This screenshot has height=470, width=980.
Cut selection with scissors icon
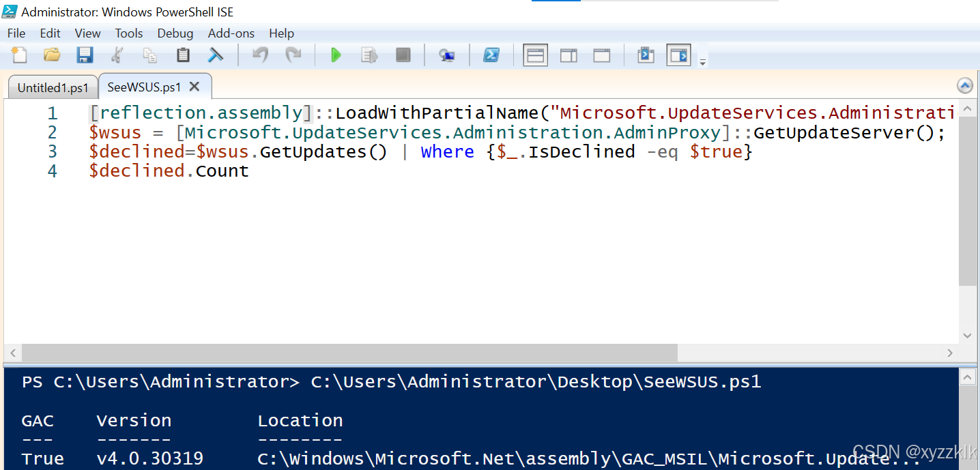pyautogui.click(x=117, y=55)
